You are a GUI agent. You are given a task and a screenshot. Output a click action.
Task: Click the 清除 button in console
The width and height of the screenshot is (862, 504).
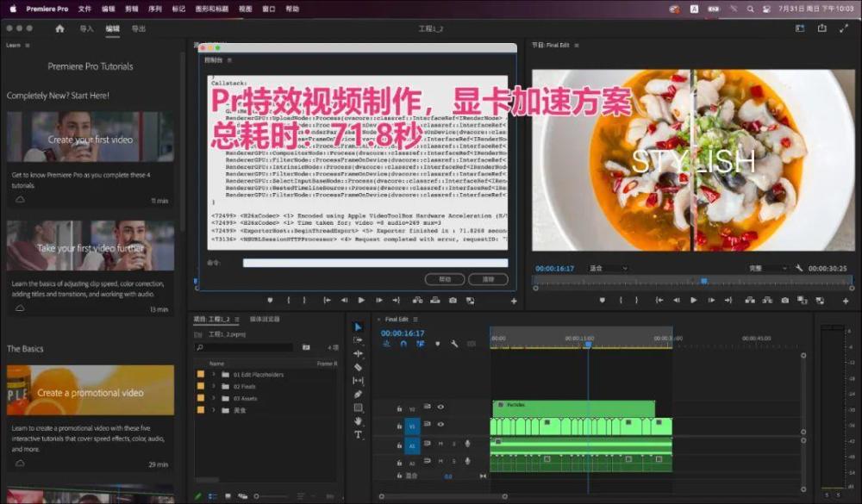[x=488, y=279]
